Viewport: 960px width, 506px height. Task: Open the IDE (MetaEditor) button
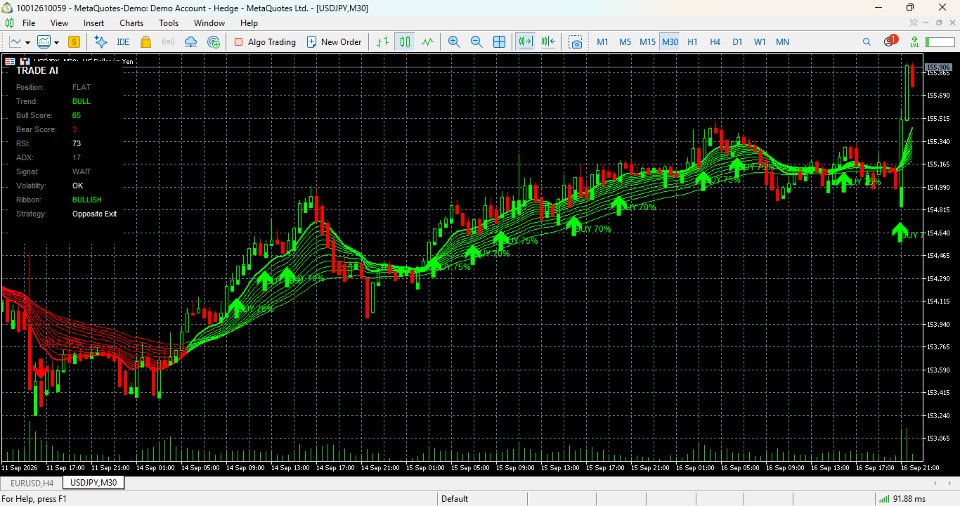tap(122, 42)
